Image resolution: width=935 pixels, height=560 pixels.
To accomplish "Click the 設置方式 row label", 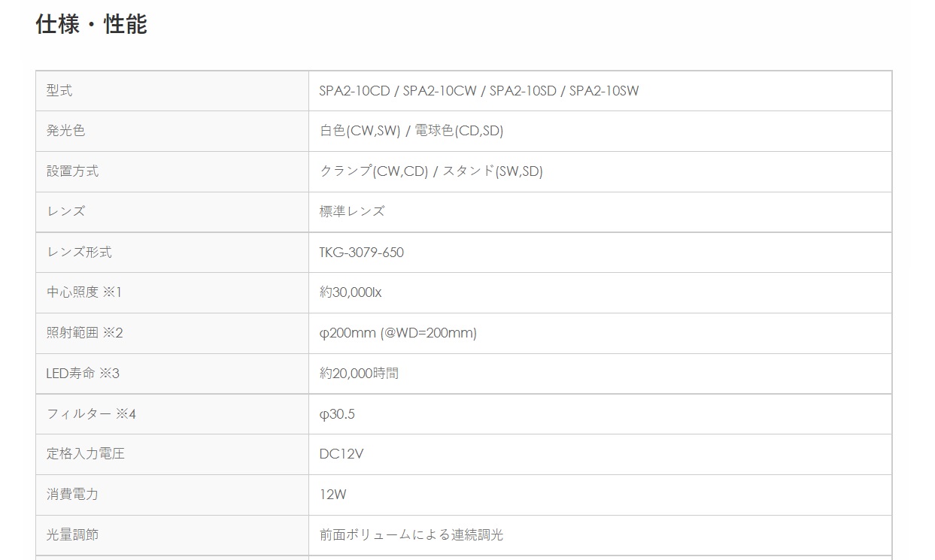I will [72, 171].
